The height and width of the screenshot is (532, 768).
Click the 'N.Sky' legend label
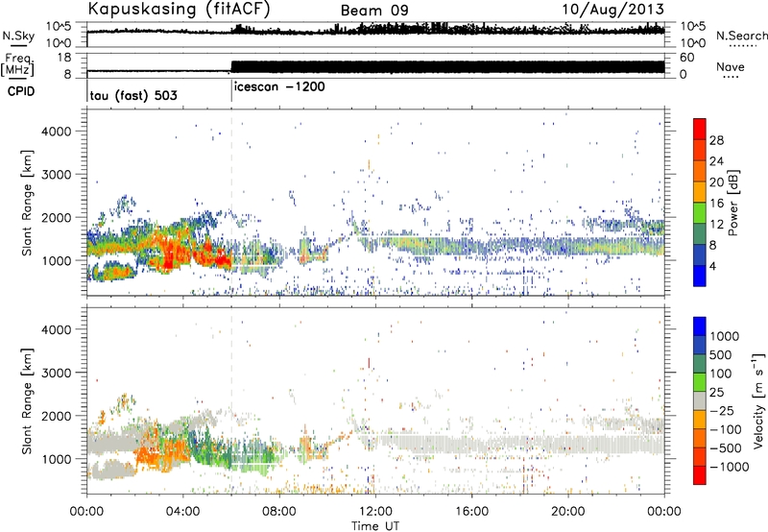(18, 36)
